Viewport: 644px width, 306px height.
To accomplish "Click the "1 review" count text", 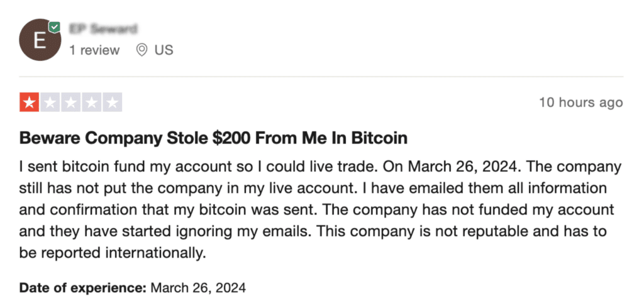I will (x=94, y=50).
